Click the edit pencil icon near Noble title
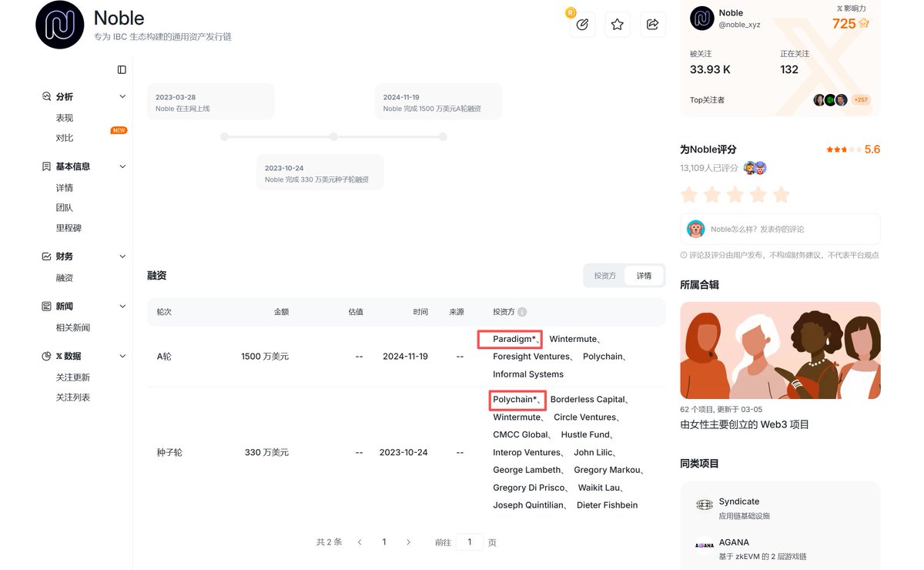 point(582,25)
